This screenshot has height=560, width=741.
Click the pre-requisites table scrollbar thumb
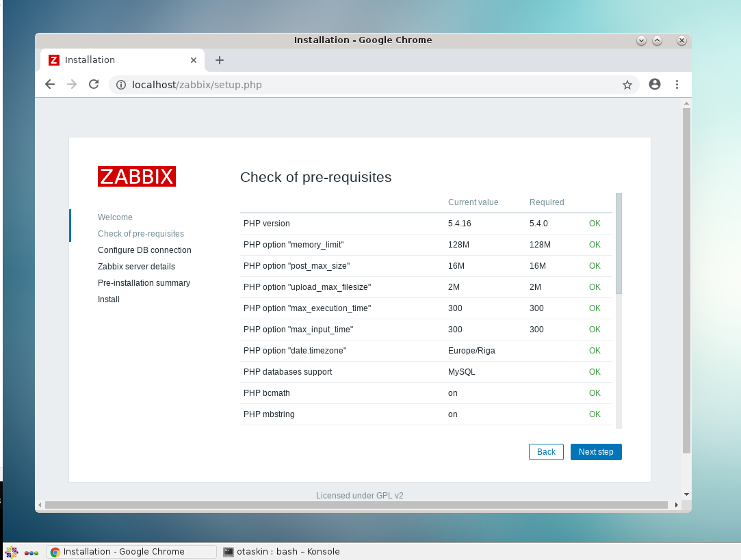(619, 243)
